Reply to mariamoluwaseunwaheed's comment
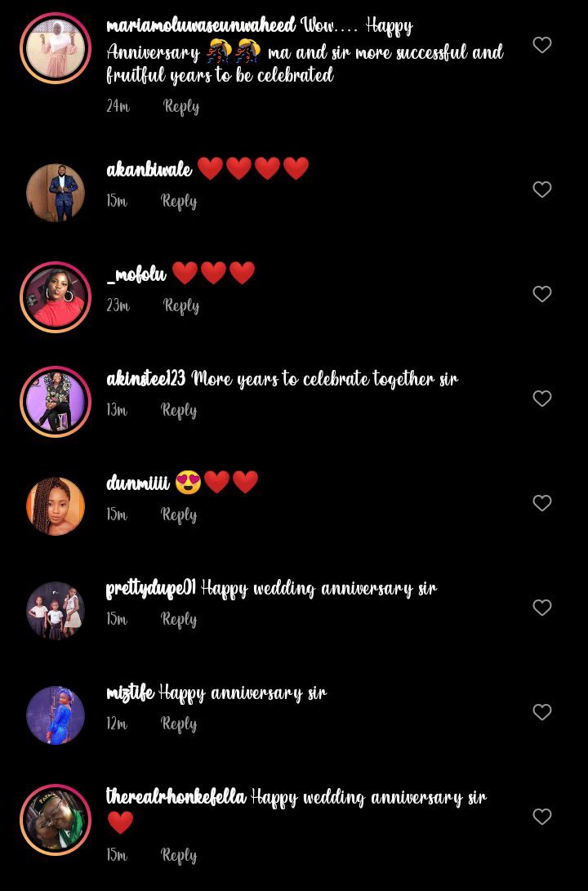Image resolution: width=588 pixels, height=891 pixels. (x=181, y=106)
